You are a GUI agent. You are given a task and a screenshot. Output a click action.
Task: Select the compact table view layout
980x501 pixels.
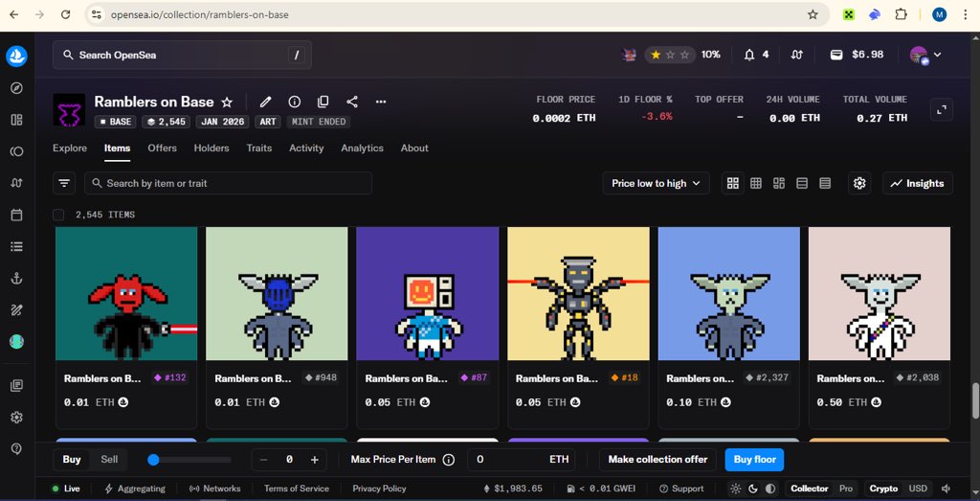click(825, 183)
